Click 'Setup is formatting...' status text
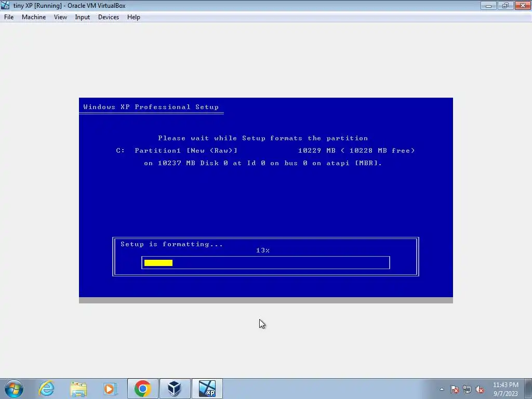Image resolution: width=532 pixels, height=399 pixels. coord(171,244)
